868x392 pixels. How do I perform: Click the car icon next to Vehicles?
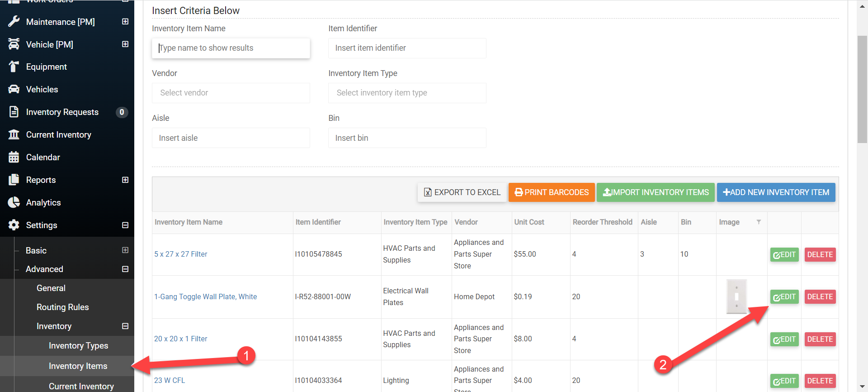point(14,90)
